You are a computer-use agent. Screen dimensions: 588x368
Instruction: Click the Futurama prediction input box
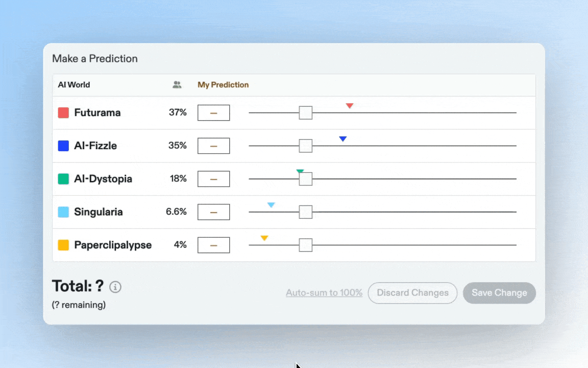click(213, 112)
